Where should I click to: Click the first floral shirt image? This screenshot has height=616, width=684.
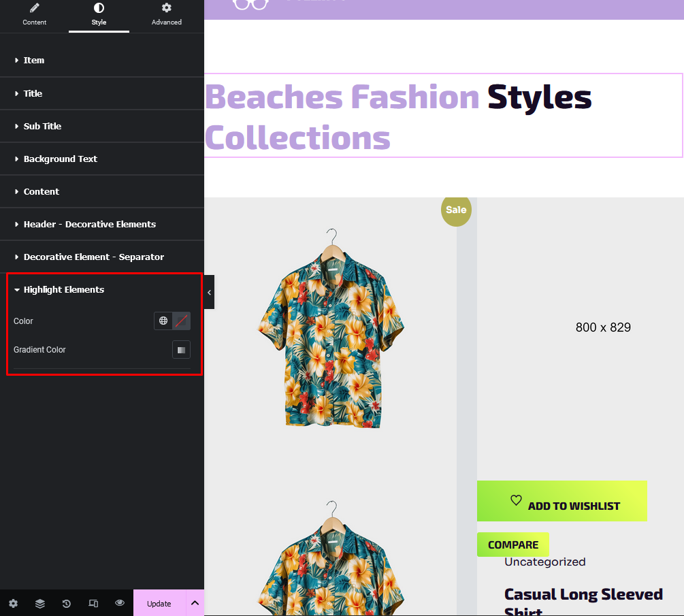(x=331, y=329)
